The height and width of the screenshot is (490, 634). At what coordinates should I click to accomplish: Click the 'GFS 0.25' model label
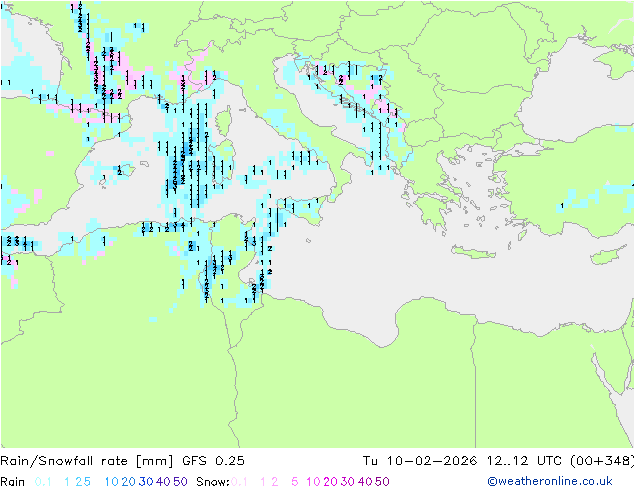tap(213, 461)
